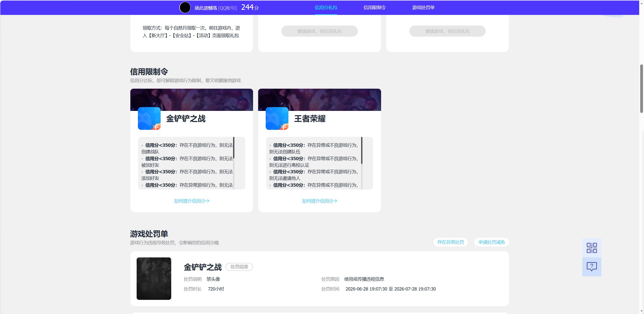Click the rule ending with 添加好友
The width and height of the screenshot is (644, 314).
click(x=187, y=175)
